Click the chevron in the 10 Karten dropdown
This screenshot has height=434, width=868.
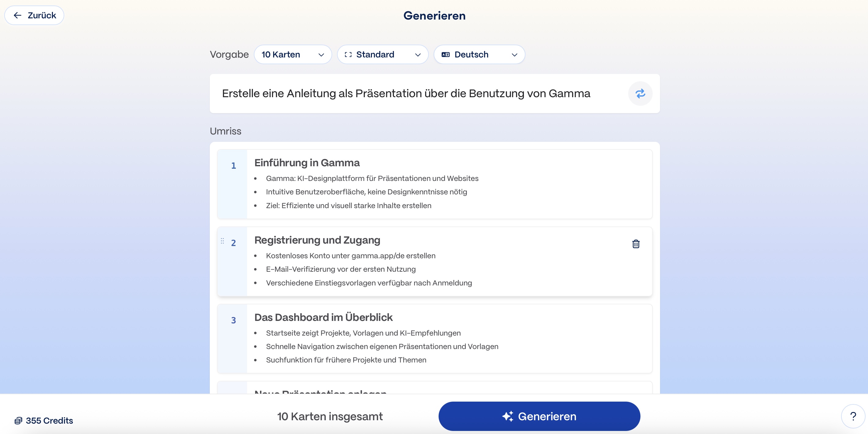[x=321, y=54]
